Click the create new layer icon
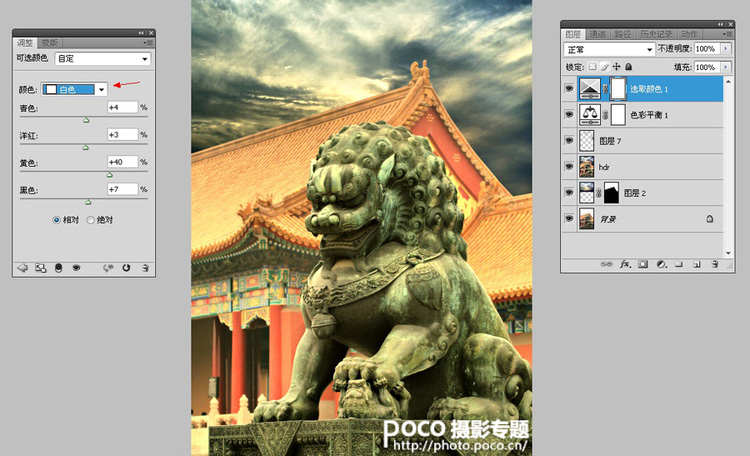This screenshot has height=456, width=750. coord(697,264)
